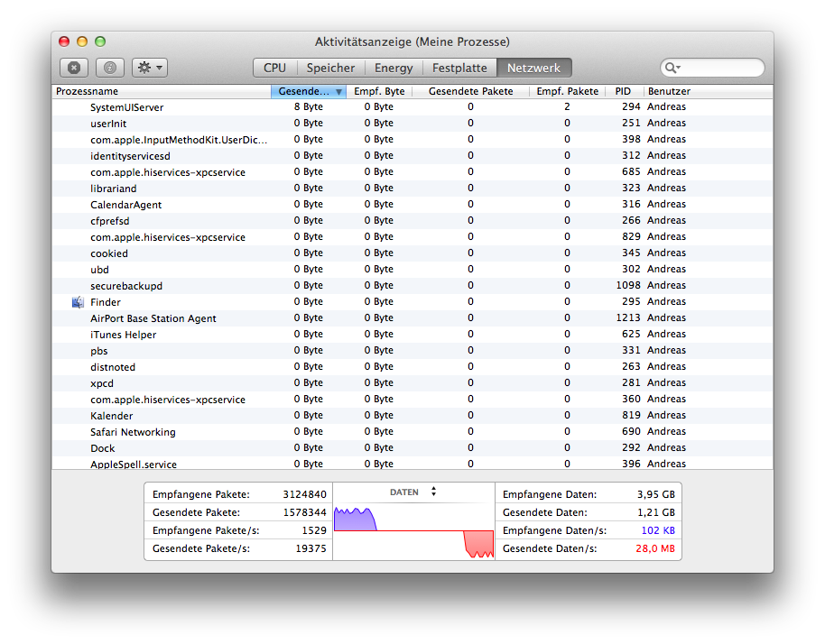The image size is (825, 644).
Task: Select the Kalender process row
Action: [x=412, y=415]
